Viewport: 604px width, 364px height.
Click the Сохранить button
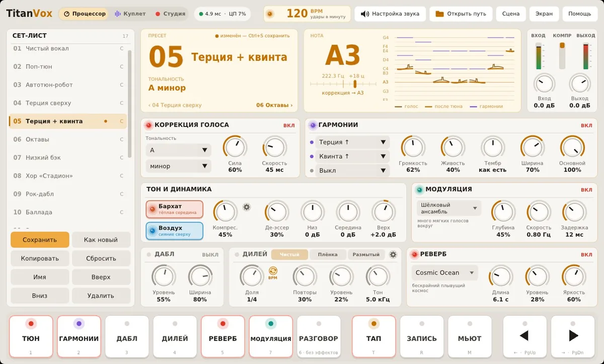(x=40, y=240)
